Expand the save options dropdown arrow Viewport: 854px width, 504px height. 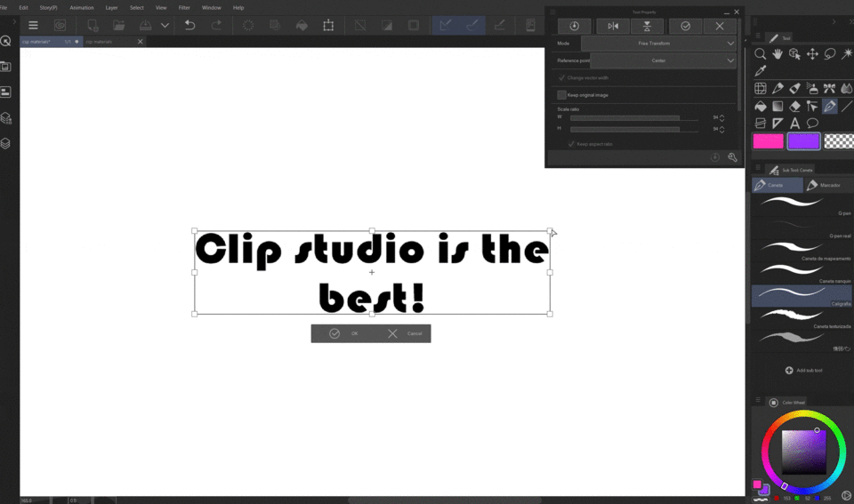(x=165, y=25)
